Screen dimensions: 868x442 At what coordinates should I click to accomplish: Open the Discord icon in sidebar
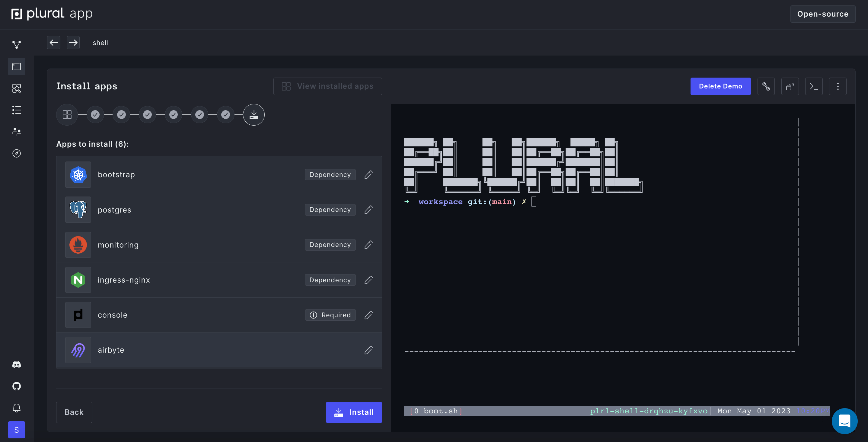[x=17, y=364]
